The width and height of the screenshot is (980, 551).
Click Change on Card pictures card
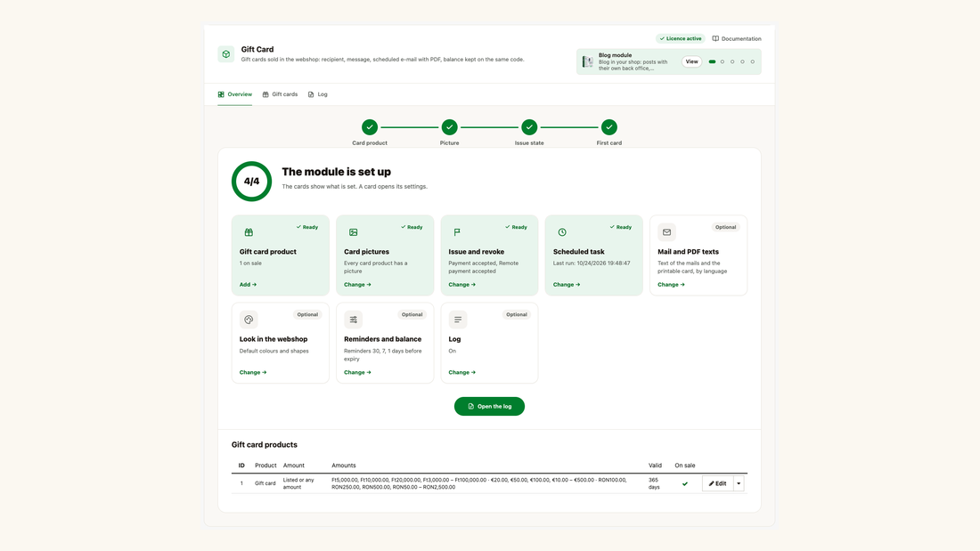pyautogui.click(x=357, y=285)
